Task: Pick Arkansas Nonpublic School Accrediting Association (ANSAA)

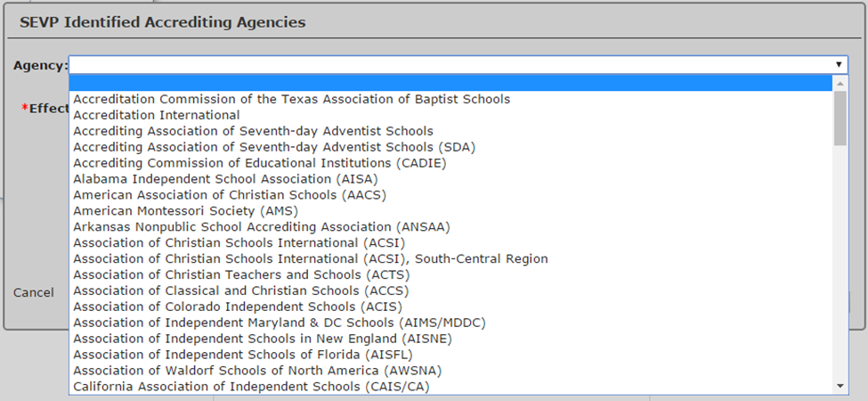Action: (x=262, y=227)
